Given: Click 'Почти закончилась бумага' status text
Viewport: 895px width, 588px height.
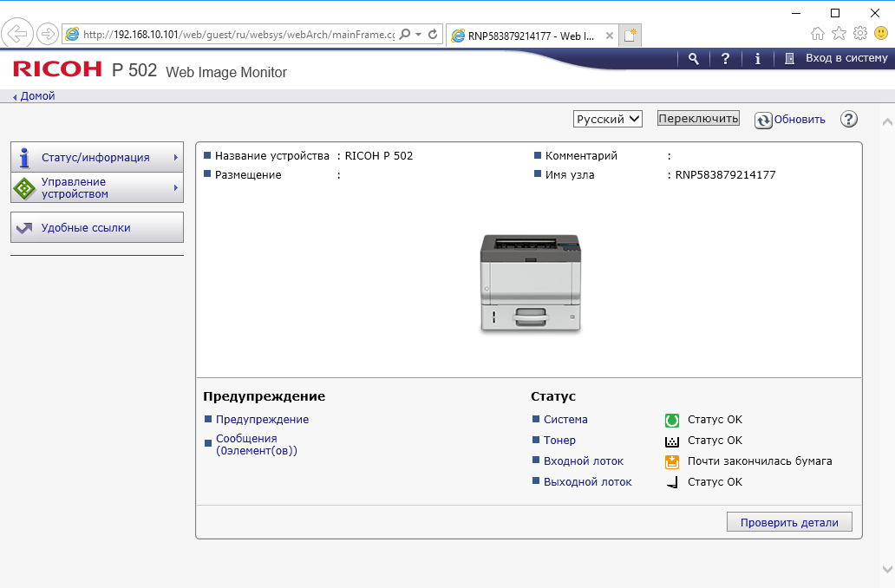Looking at the screenshot, I should (760, 461).
